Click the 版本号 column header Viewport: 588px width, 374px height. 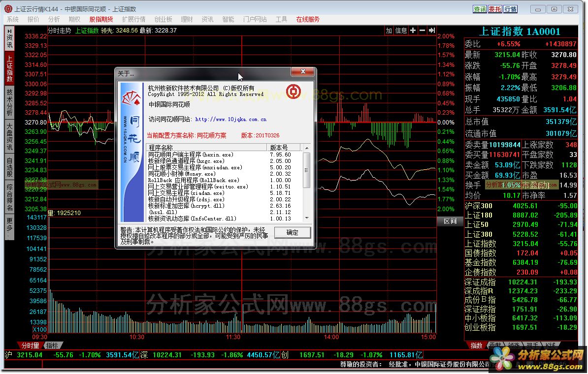[284, 148]
